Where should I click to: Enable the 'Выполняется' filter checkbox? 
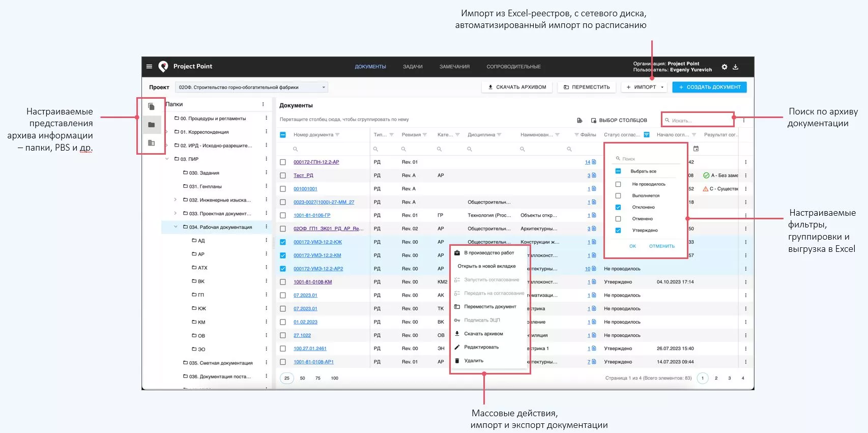click(x=618, y=196)
